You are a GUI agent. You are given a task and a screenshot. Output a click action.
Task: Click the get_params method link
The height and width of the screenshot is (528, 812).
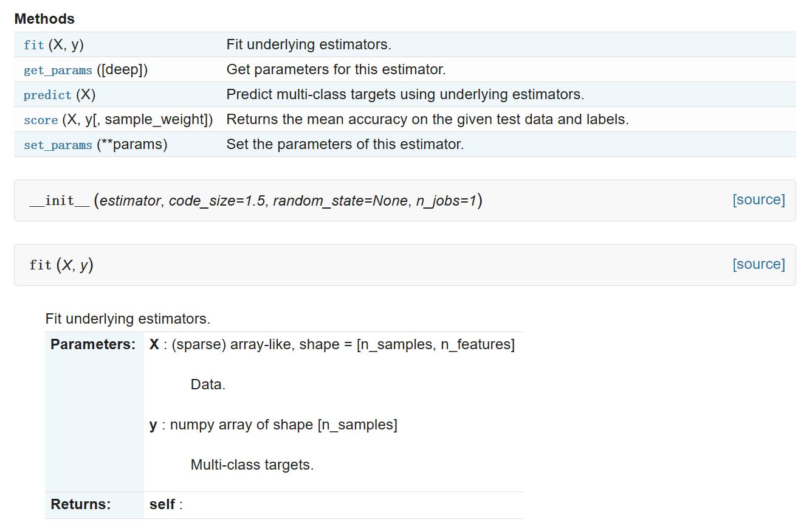click(58, 70)
